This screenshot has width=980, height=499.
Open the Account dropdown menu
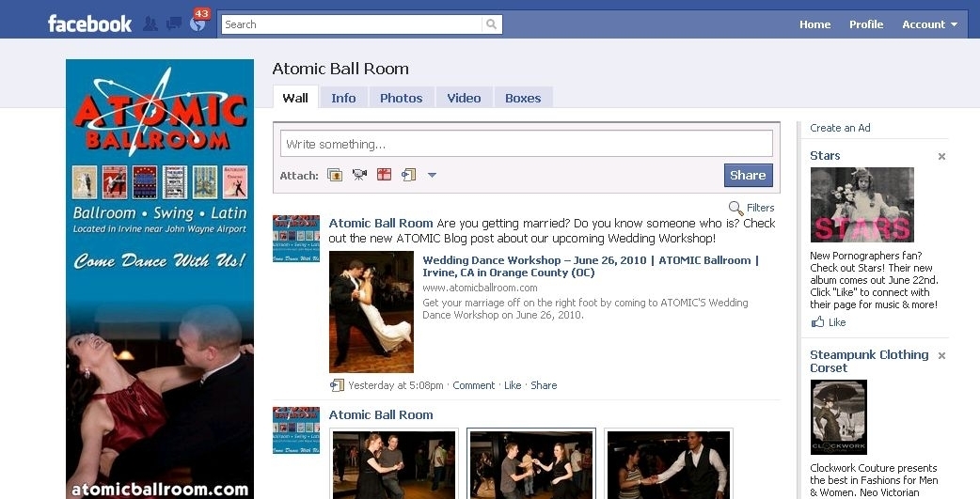(x=929, y=24)
